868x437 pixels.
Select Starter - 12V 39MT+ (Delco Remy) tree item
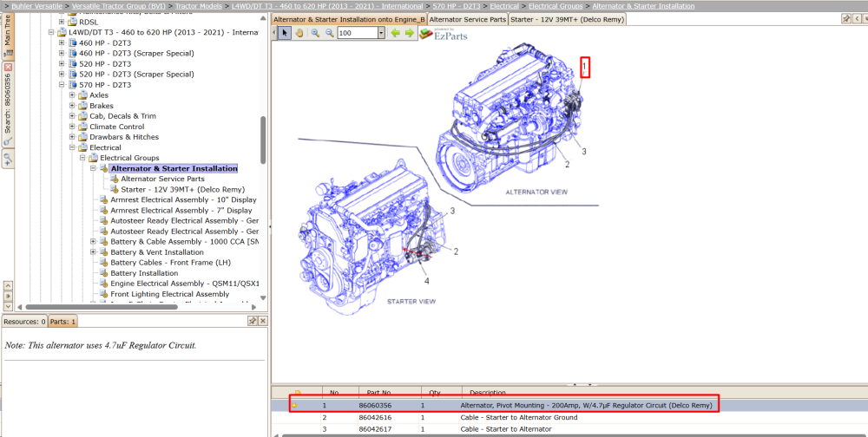click(x=182, y=189)
